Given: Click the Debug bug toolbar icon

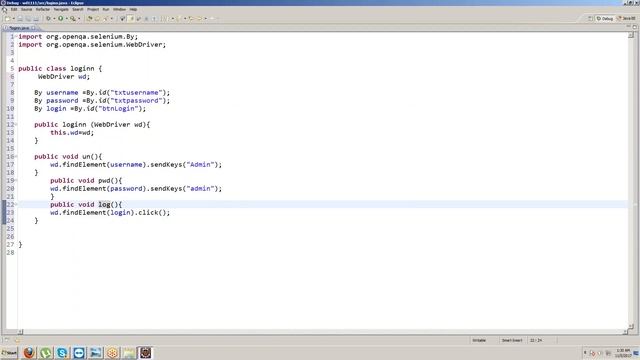Looking at the screenshot, I should (x=48, y=18).
